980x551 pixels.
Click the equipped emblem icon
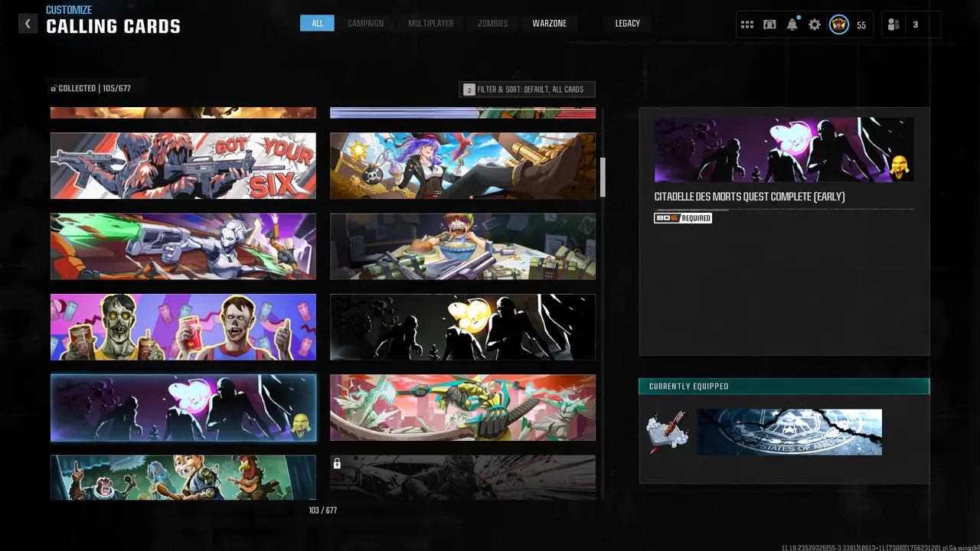668,431
